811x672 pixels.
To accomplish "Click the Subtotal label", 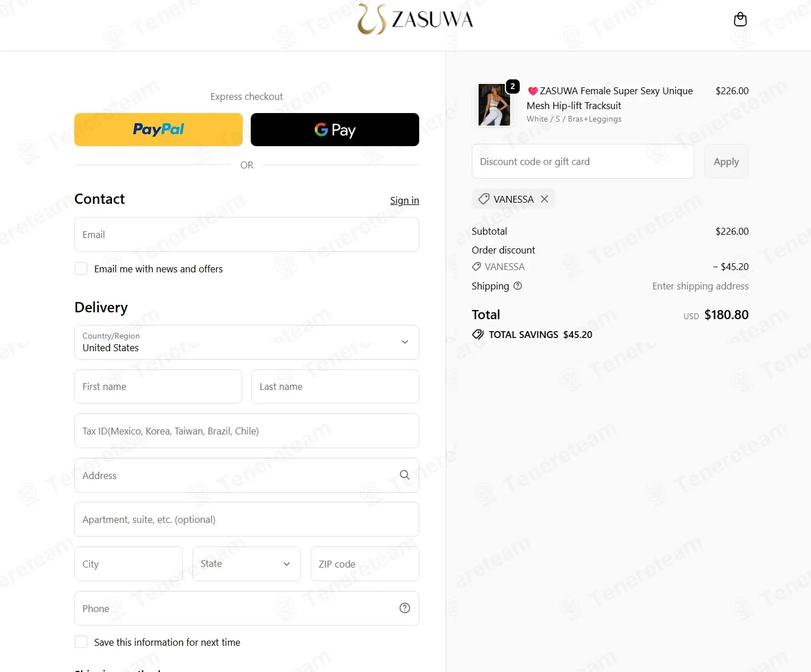I will pos(489,231).
